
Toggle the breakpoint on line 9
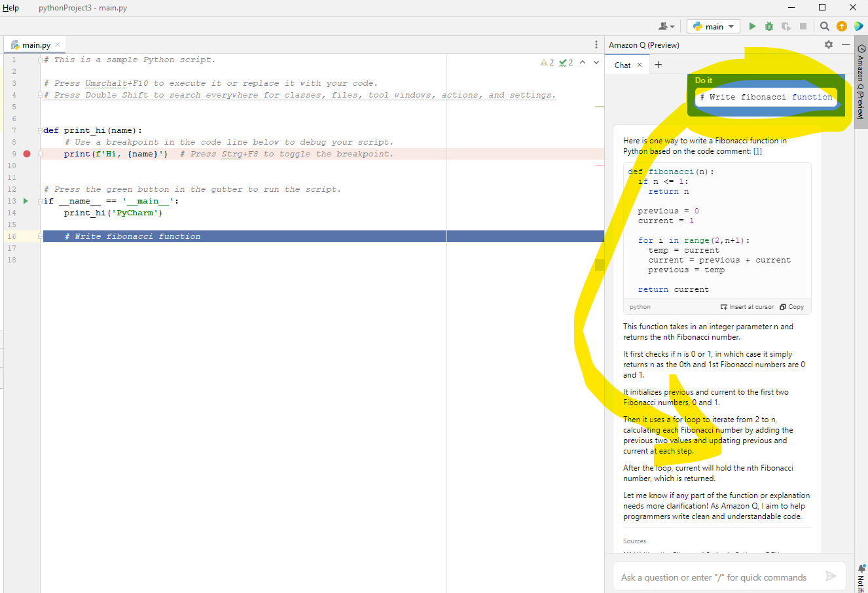[26, 153]
